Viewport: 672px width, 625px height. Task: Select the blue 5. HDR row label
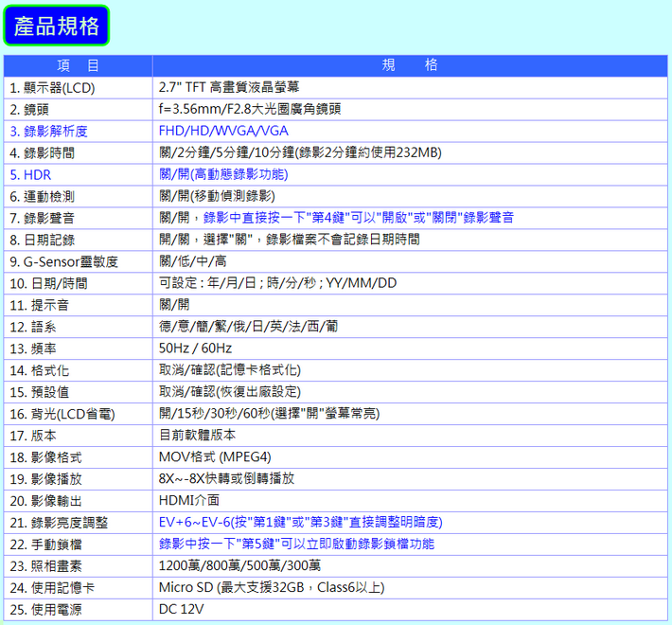pos(31,174)
